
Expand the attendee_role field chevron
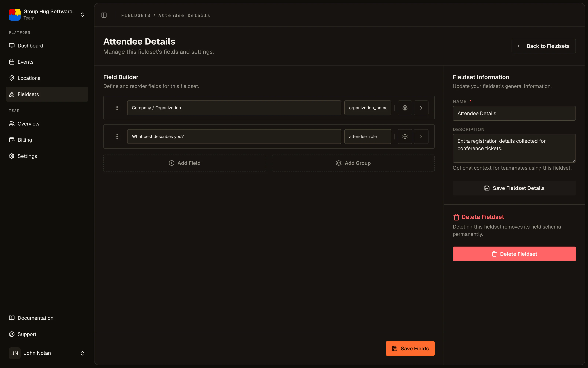[421, 137]
